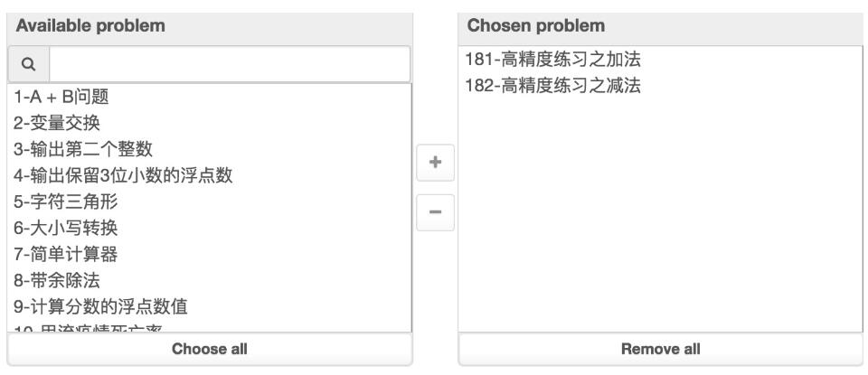Image resolution: width=868 pixels, height=375 pixels.
Task: Click the Remove all button
Action: point(660,349)
